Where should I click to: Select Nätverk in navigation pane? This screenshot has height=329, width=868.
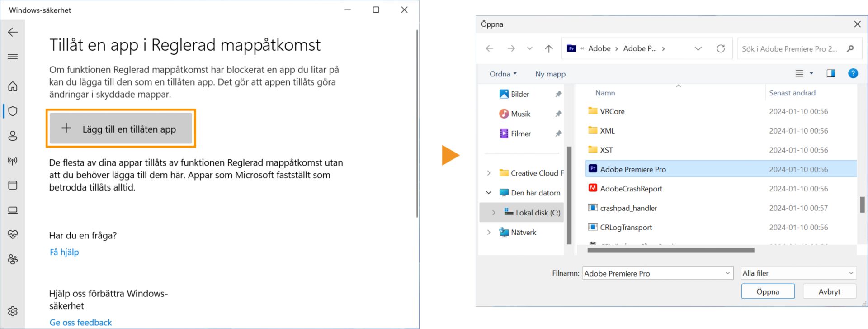click(518, 232)
